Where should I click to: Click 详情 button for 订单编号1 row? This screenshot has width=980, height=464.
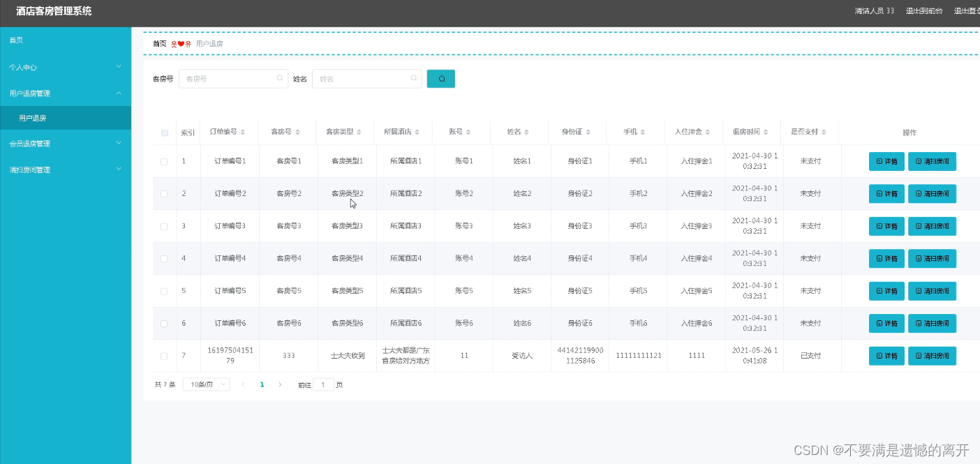click(886, 161)
